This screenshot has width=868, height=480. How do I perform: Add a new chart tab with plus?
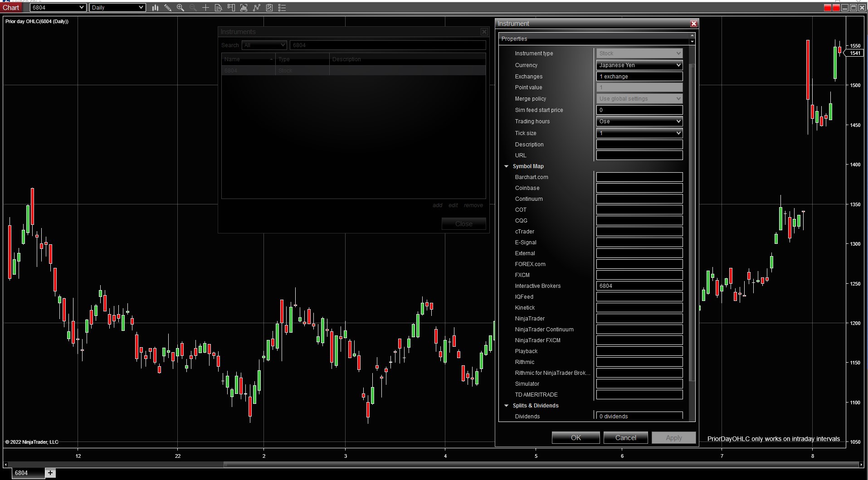50,473
